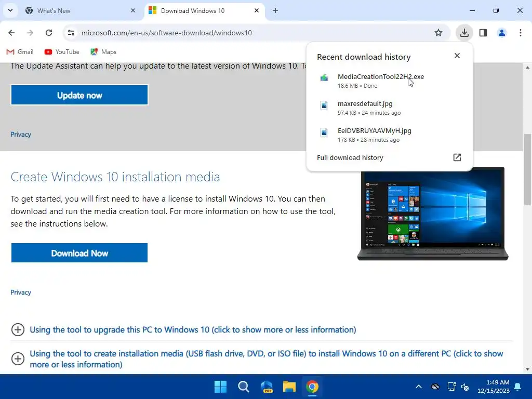Close the Download Windows 10 tab
This screenshot has width=532, height=399.
[x=257, y=10]
